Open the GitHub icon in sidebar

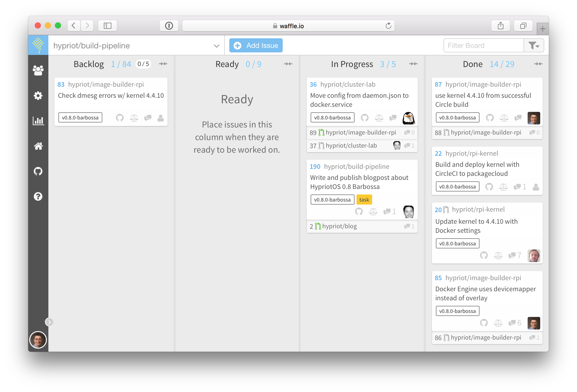coord(38,171)
